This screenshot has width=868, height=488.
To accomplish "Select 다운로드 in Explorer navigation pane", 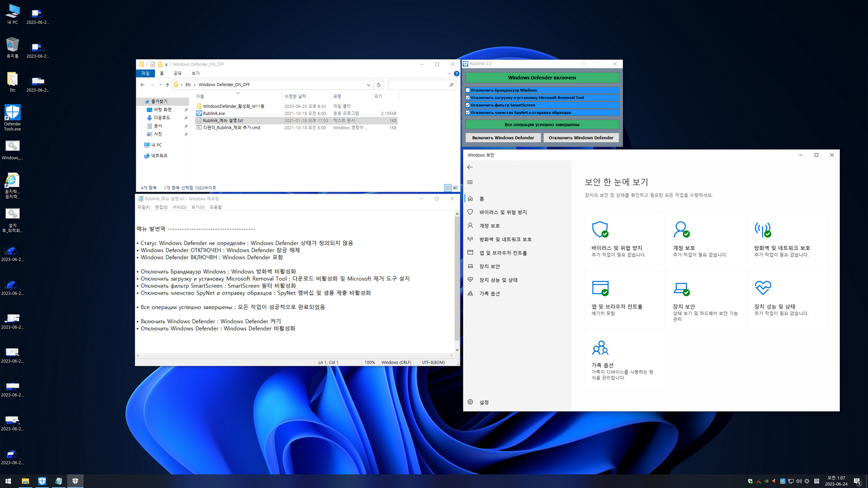I will point(162,118).
